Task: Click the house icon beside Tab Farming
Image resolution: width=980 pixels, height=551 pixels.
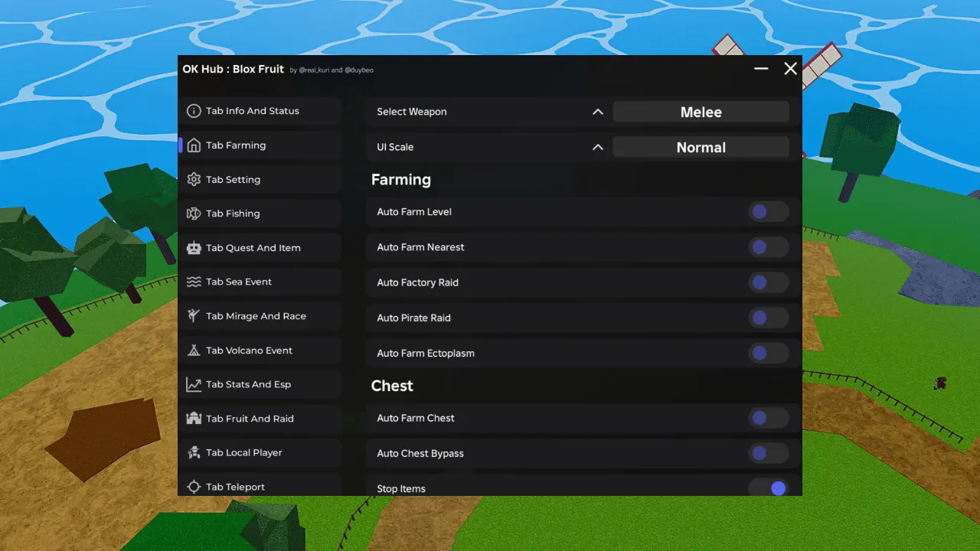Action: [x=194, y=145]
